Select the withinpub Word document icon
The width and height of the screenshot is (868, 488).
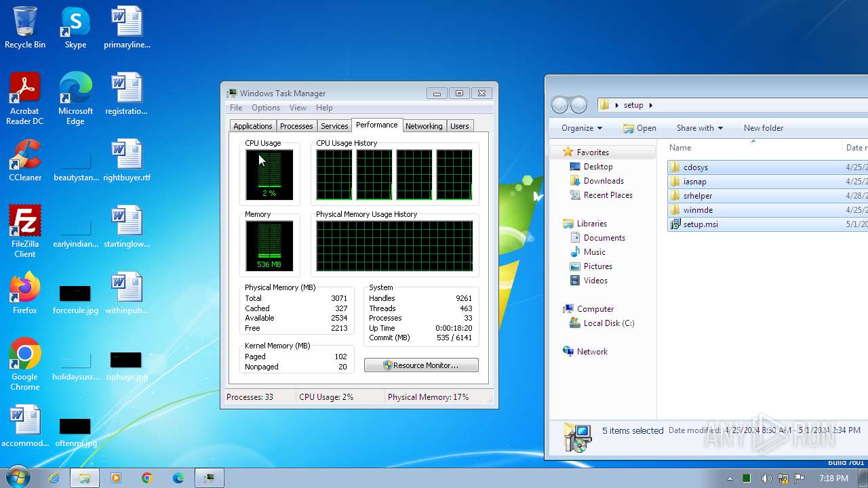coord(127,294)
